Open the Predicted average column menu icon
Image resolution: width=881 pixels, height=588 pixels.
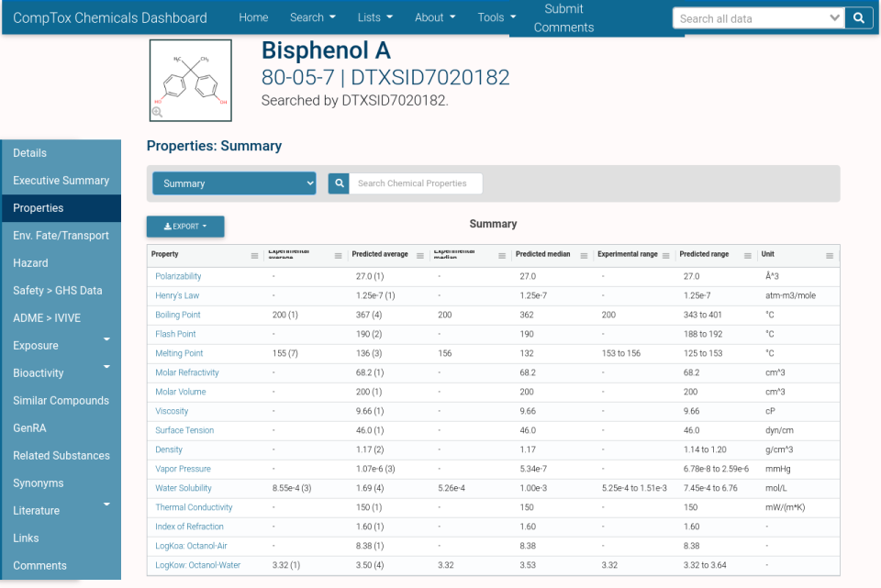(x=421, y=256)
